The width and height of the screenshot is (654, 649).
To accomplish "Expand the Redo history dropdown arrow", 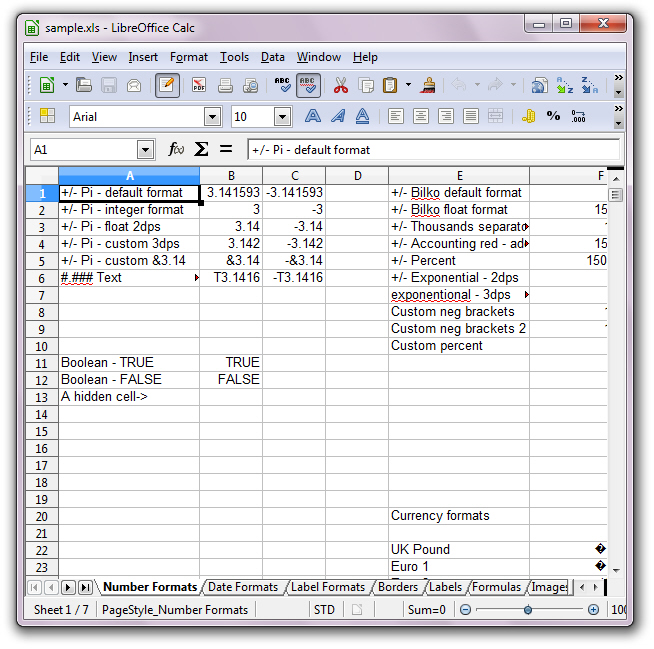I will (x=513, y=85).
